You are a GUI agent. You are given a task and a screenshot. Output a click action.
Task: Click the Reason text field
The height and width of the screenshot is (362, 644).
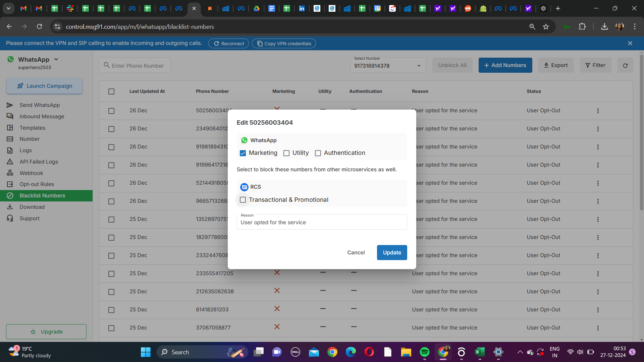point(321,222)
